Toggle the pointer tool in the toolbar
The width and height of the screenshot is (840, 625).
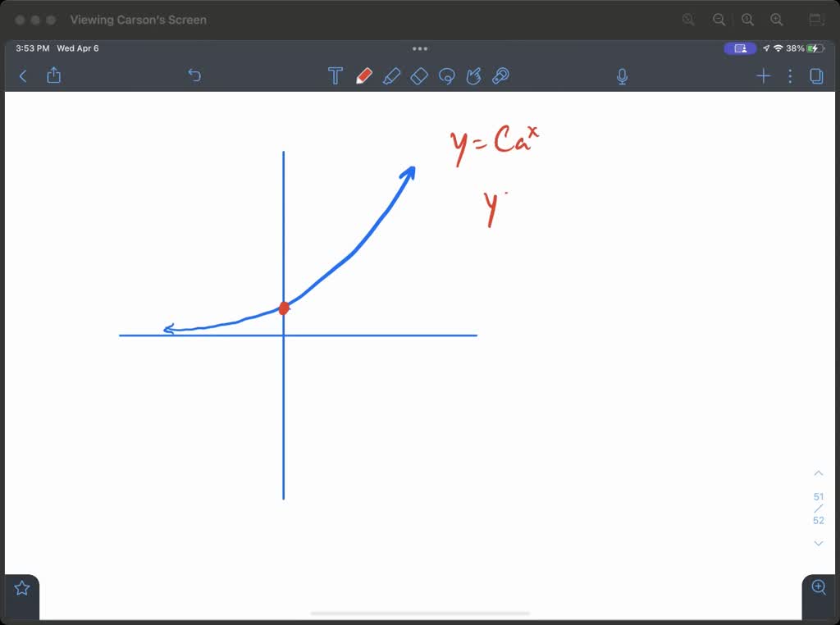point(474,75)
